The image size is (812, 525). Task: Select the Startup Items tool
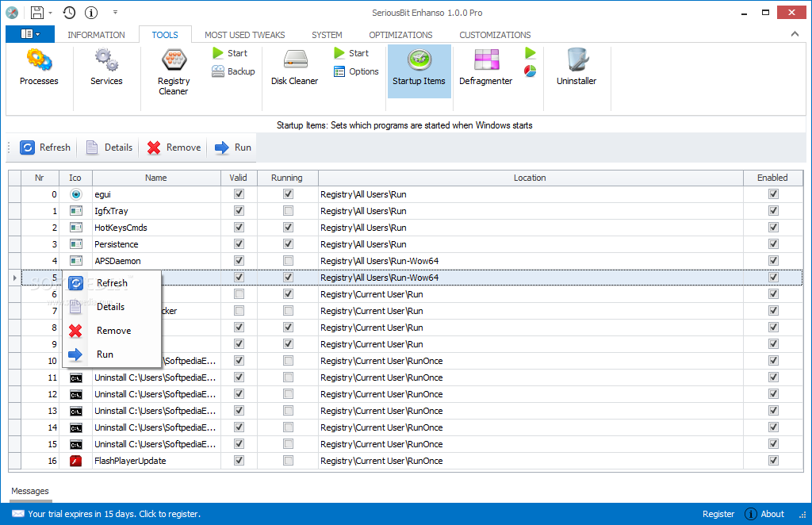[419, 71]
